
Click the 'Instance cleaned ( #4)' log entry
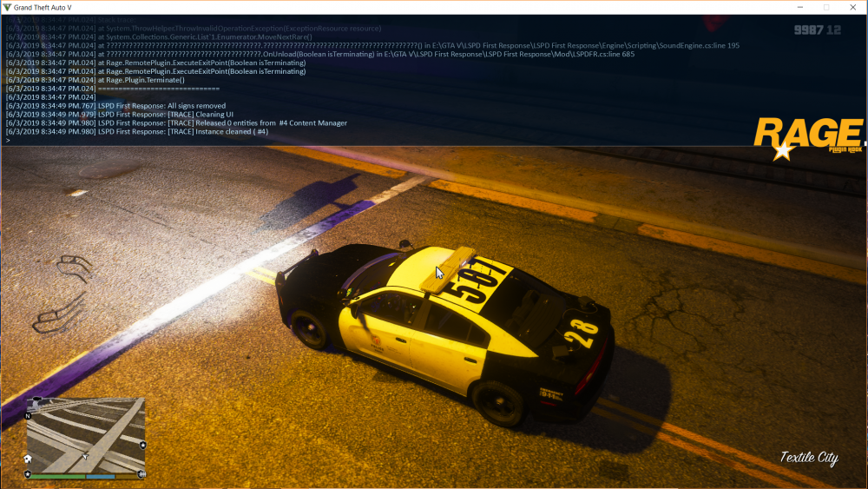137,132
